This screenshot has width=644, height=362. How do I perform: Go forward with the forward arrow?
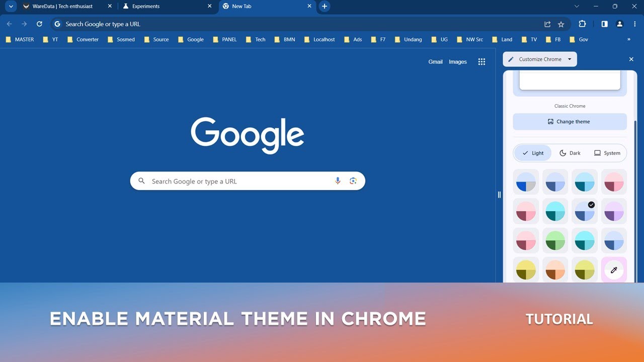coord(24,24)
